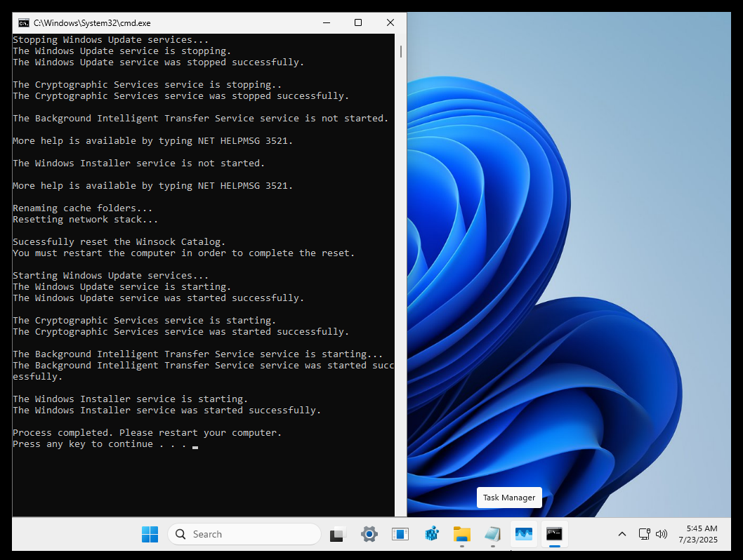Viewport: 743px width, 560px height.
Task: Click 'Process completed. Please restart your computer.' text
Action: pyautogui.click(x=147, y=433)
